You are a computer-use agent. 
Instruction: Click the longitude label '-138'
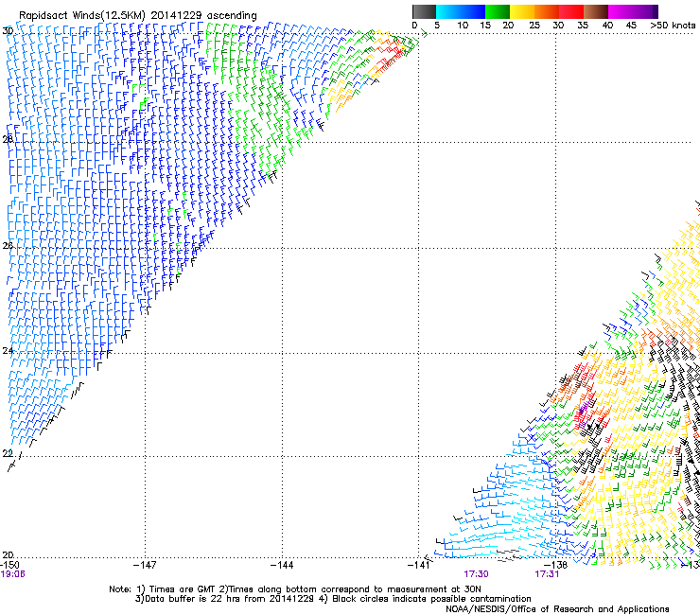(x=556, y=565)
